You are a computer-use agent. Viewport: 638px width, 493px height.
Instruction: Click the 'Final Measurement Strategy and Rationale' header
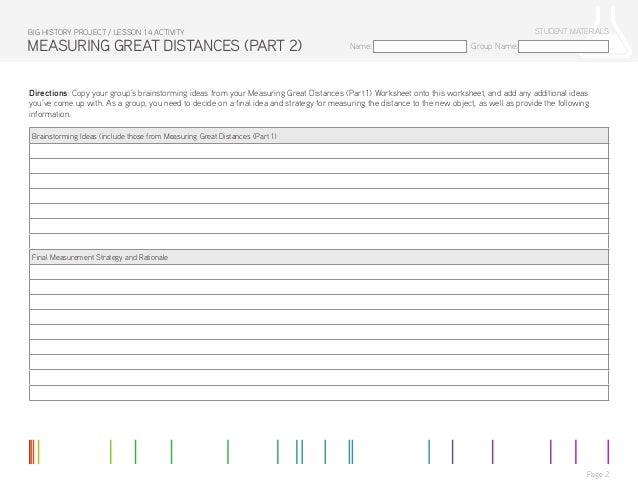[319, 257]
